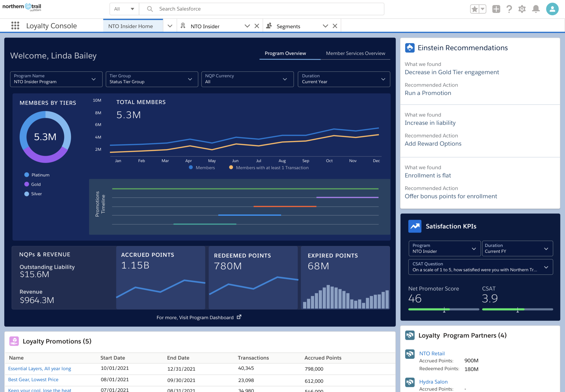Expand the Segments tab chevron
Image resolution: width=565 pixels, height=392 pixels.
click(325, 26)
